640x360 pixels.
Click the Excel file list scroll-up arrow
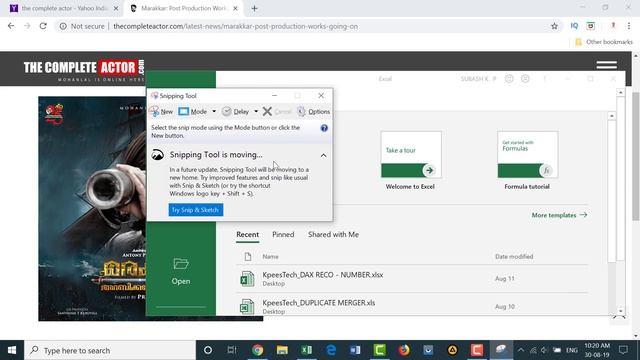click(611, 116)
